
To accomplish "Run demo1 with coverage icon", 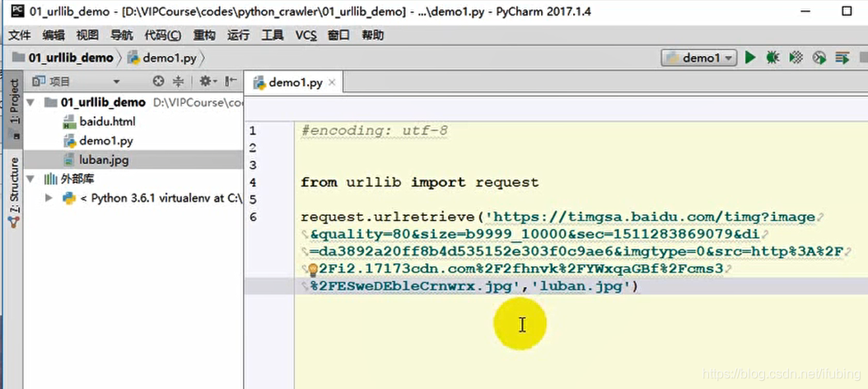I will coord(796,57).
